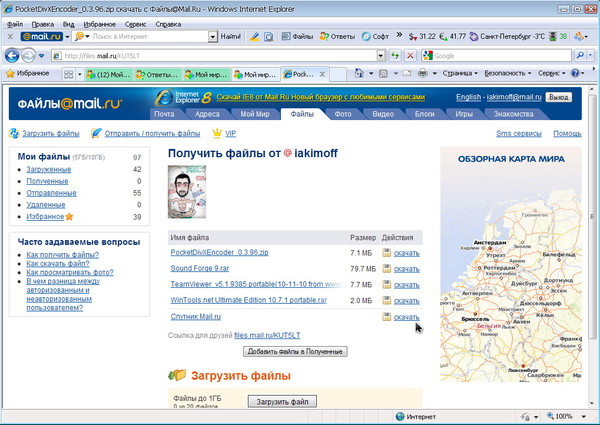Open the Безопасность dropdown menu
The width and height of the screenshot is (600, 425).
click(x=507, y=73)
